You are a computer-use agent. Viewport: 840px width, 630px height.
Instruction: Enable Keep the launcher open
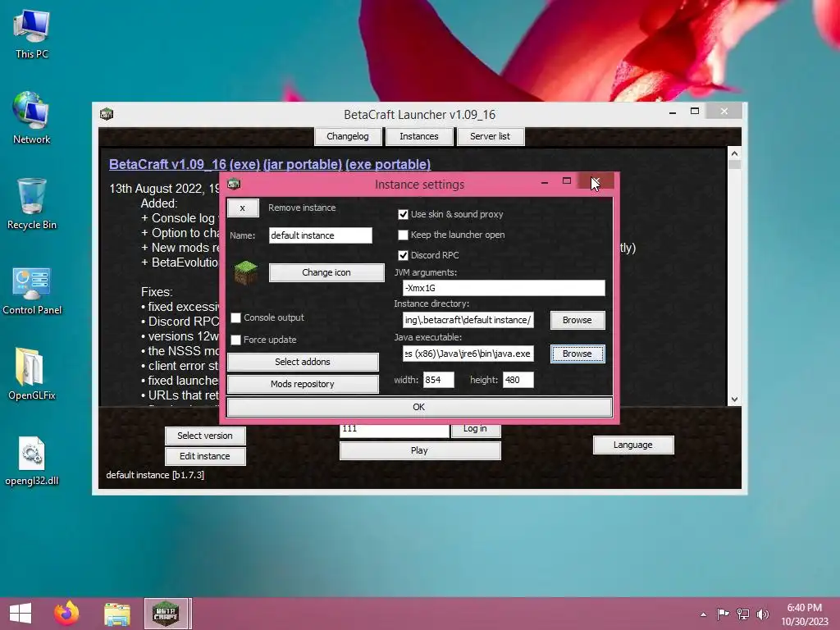(x=403, y=235)
